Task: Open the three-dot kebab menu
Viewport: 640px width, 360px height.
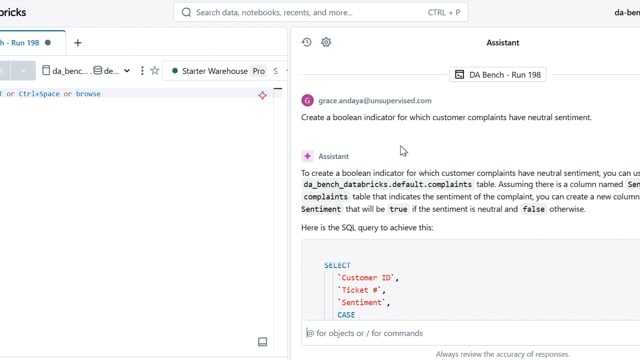Action: pyautogui.click(x=142, y=71)
